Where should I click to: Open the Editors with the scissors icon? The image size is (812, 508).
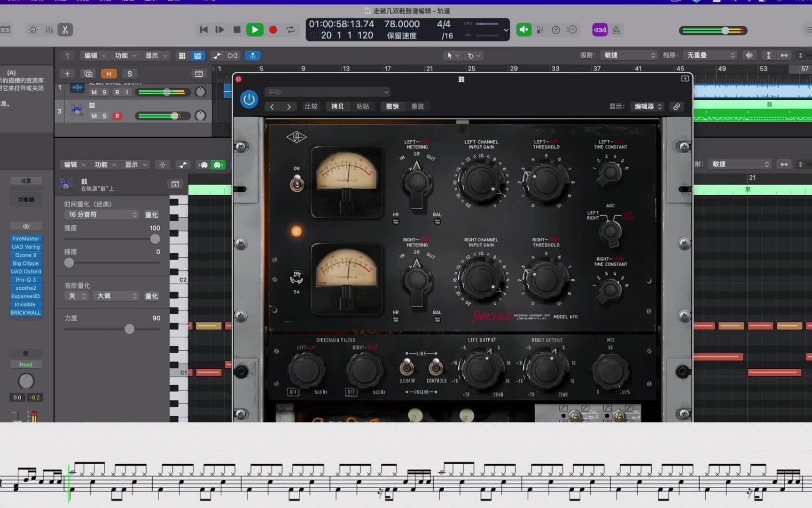point(65,30)
